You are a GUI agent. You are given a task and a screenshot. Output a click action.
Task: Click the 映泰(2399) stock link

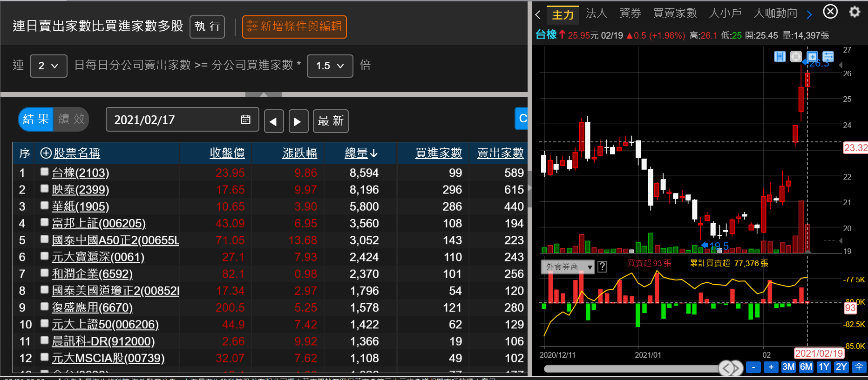coord(80,190)
